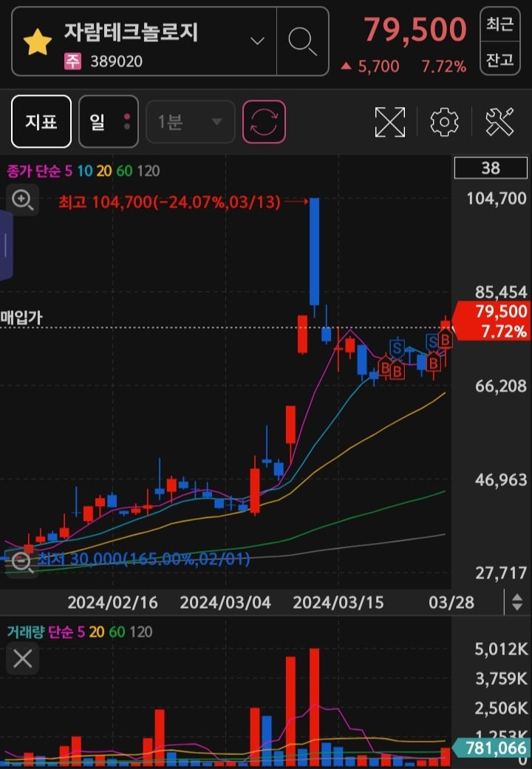
Task: Close the volume panel with X icon
Action: [23, 658]
